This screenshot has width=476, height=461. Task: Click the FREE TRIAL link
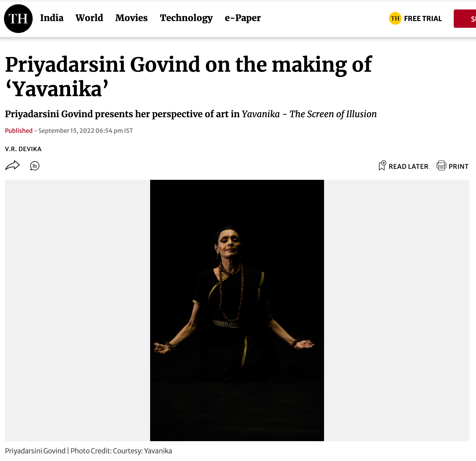click(423, 19)
